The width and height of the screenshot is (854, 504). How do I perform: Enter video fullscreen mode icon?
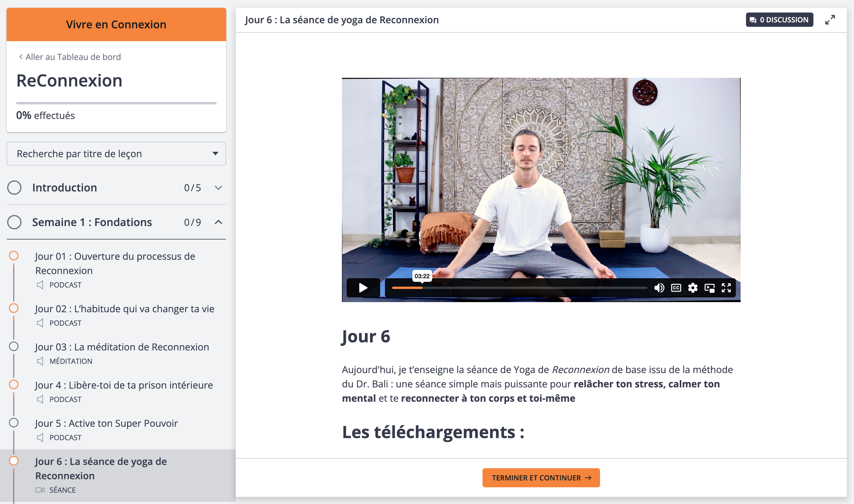pyautogui.click(x=726, y=288)
